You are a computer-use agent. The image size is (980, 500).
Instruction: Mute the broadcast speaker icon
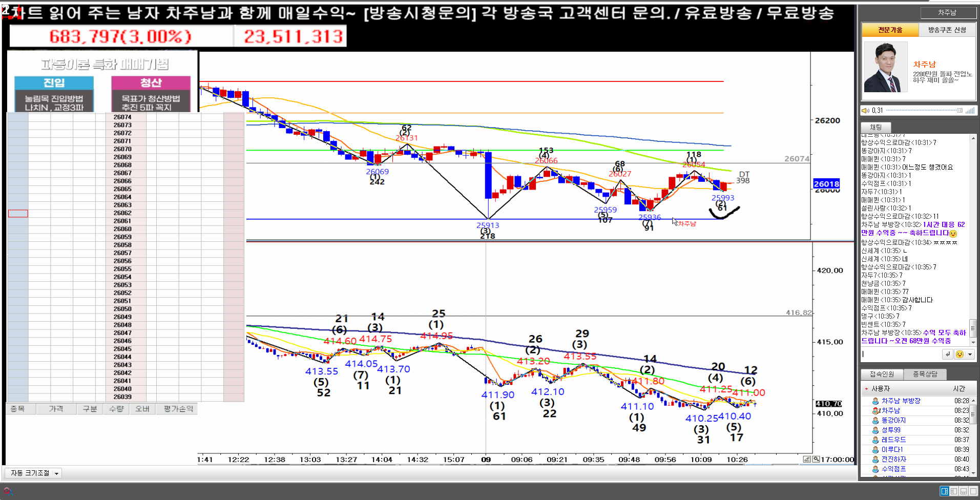click(x=865, y=110)
